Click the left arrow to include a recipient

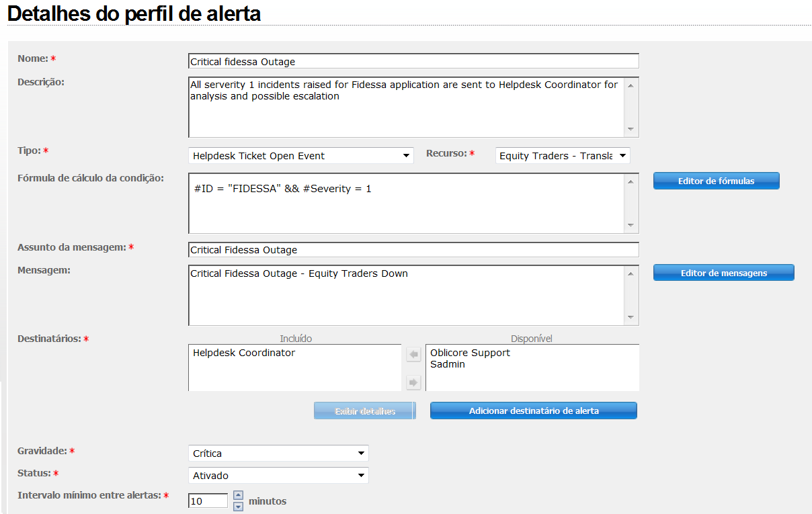pyautogui.click(x=413, y=354)
